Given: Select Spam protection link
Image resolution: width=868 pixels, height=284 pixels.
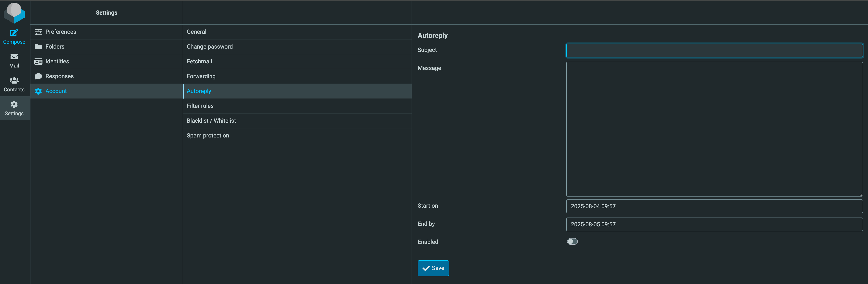Looking at the screenshot, I should click(x=208, y=136).
